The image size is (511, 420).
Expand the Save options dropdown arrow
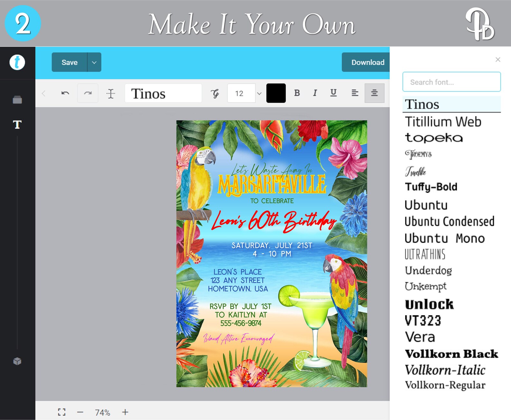coord(94,62)
